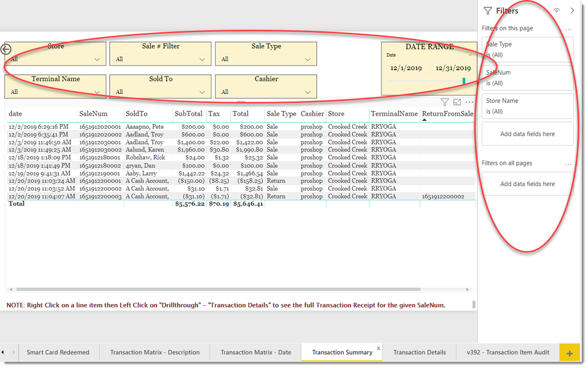Open more options menu on the table visual
This screenshot has width=588, height=368.
(470, 102)
